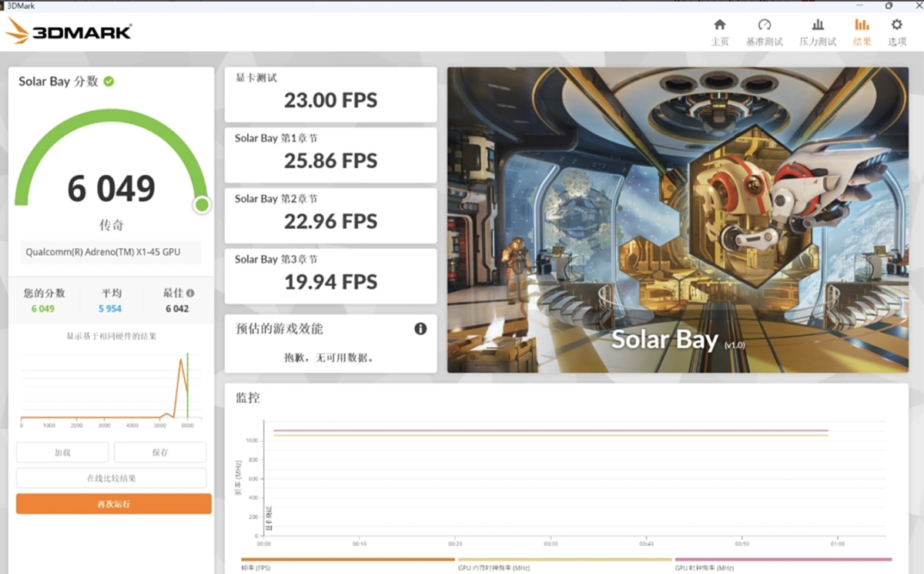
Task: Click your score value 6 049 in green
Action: click(x=43, y=309)
